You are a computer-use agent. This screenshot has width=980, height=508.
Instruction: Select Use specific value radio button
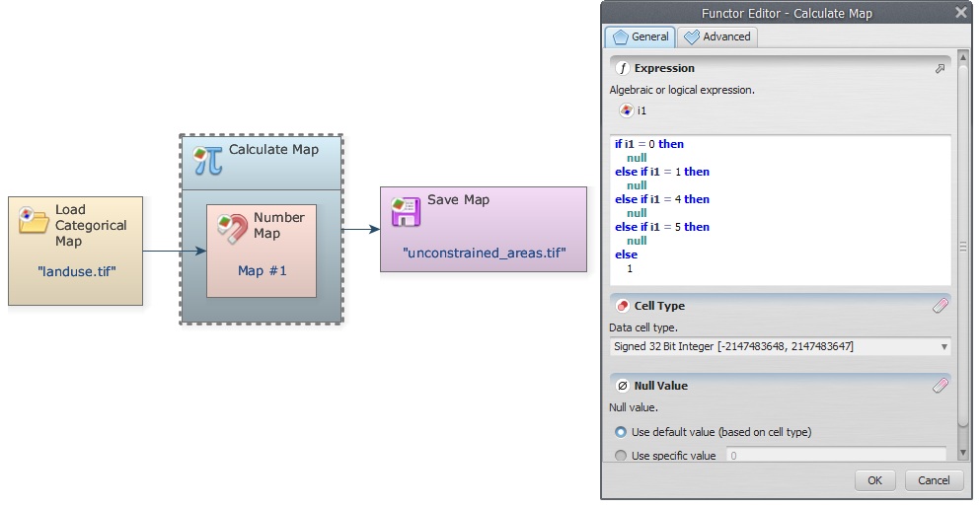pyautogui.click(x=621, y=456)
